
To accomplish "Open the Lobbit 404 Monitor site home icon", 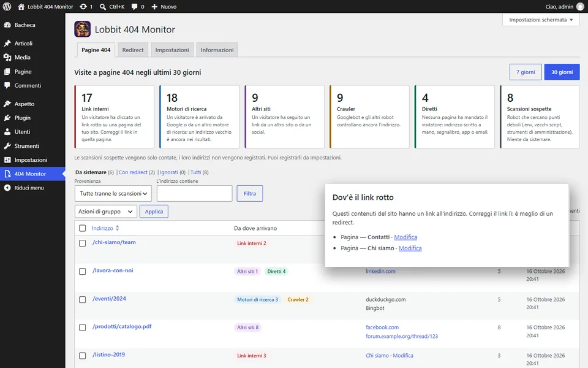I will click(21, 7).
